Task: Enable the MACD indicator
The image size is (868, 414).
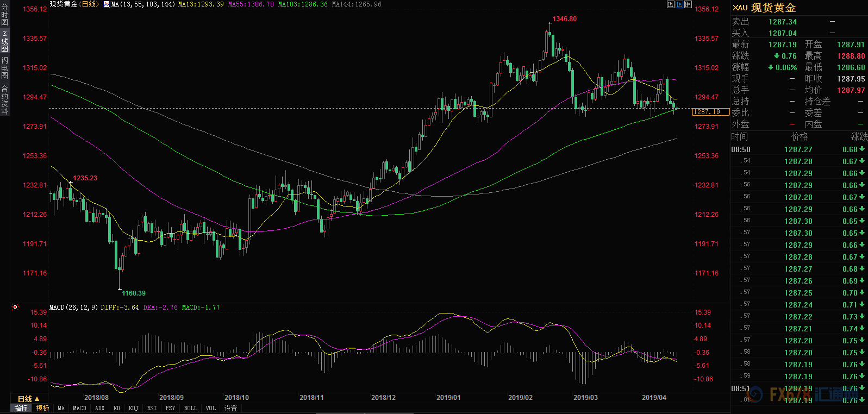Action: [79, 408]
